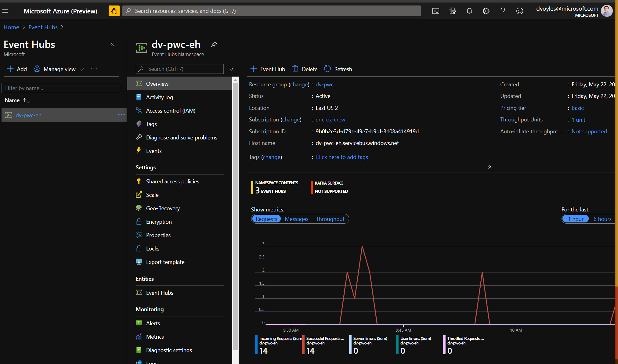This screenshot has width=618, height=364.
Task: Collapse the Essentials section chevron
Action: (x=490, y=167)
